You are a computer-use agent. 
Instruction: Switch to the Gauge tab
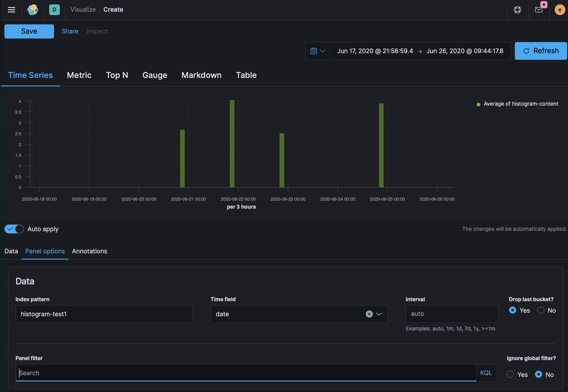point(155,75)
